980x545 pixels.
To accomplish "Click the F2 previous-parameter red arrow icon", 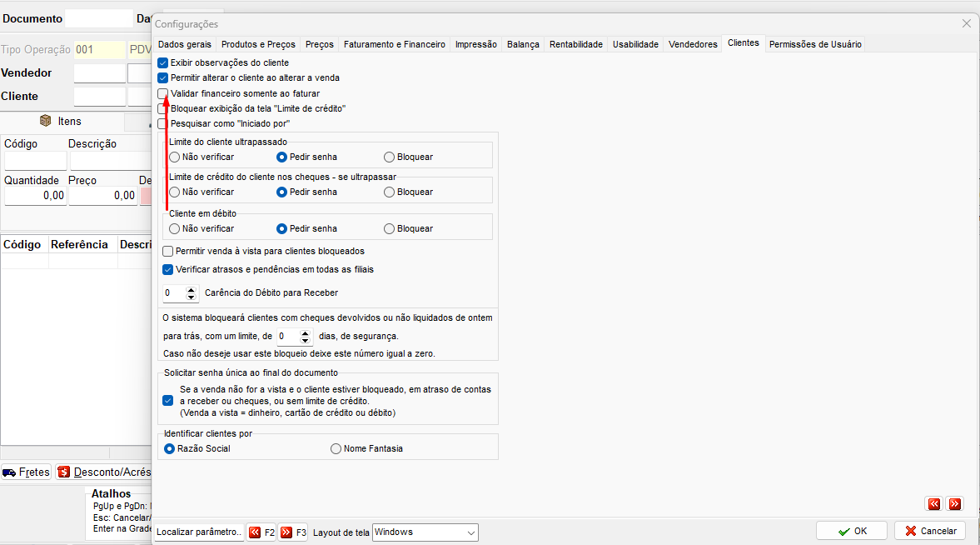I will (255, 532).
